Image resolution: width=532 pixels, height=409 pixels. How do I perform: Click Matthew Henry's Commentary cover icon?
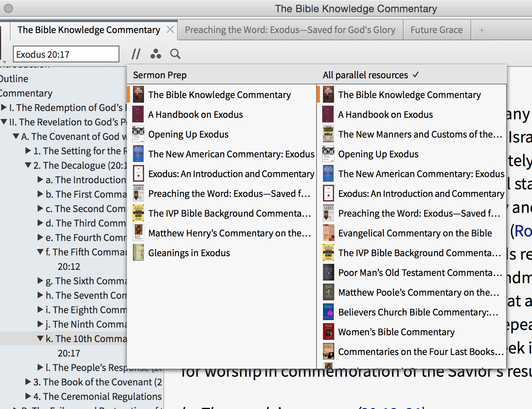point(138,233)
